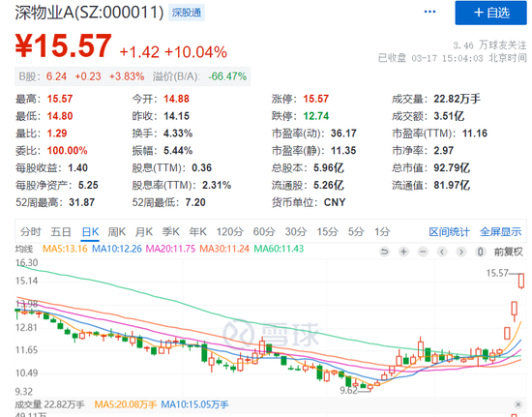The width and height of the screenshot is (532, 417).
Task: Click the premium value -66.47%
Action: tap(227, 76)
